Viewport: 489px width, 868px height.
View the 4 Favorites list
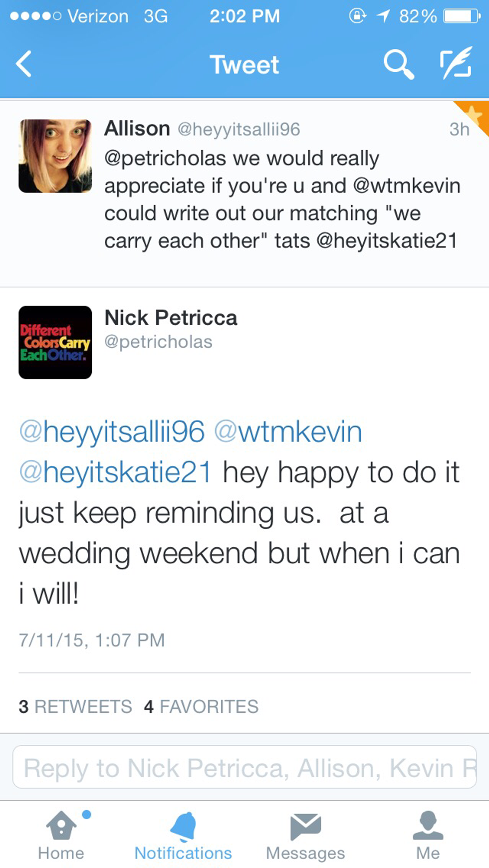(201, 706)
